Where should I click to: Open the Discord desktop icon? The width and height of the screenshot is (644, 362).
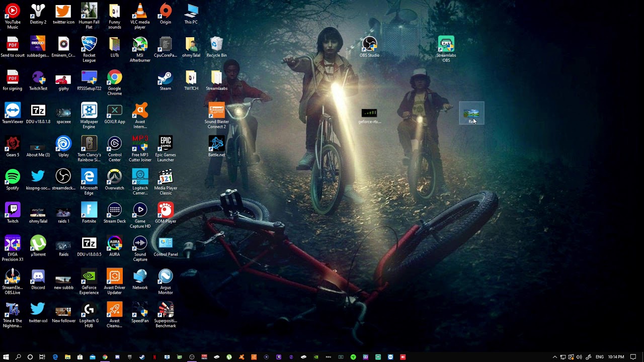38,280
